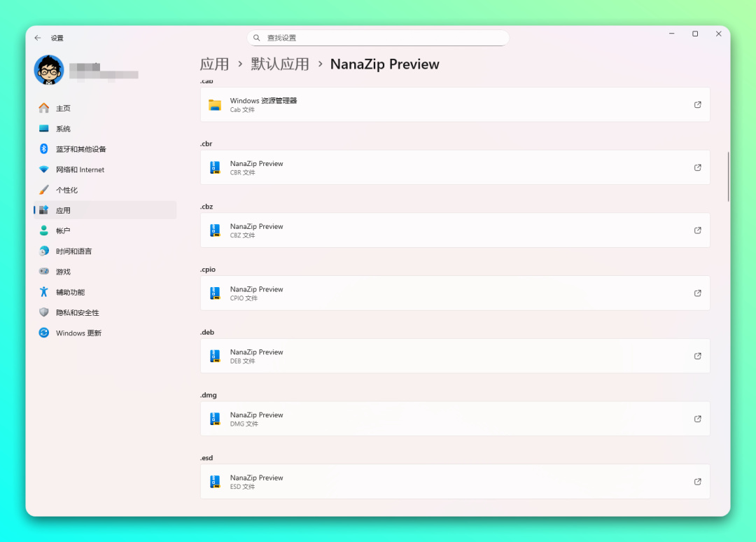This screenshot has width=756, height=542.
Task: Select 应用 in the sidebar
Action: (105, 210)
